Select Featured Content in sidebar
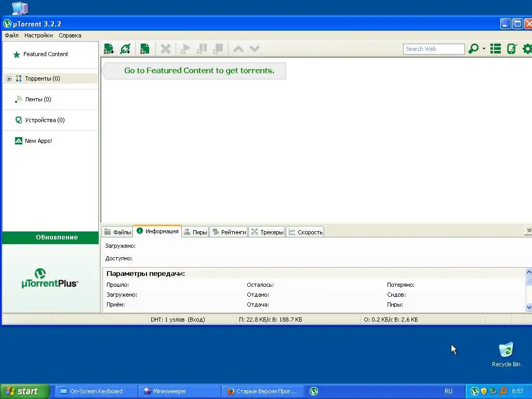 pyautogui.click(x=46, y=54)
